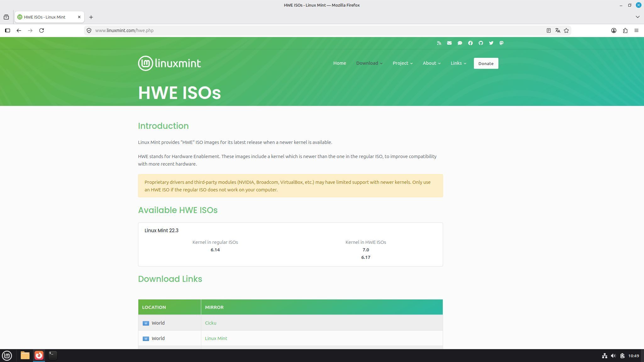Click the Linux Mint 22.3 heading
The image size is (644, 362).
161,231
